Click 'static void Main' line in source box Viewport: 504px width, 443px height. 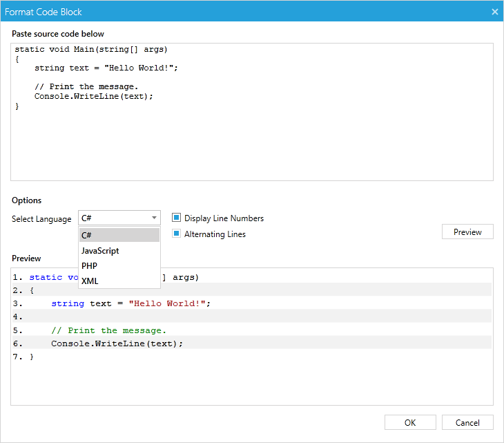[x=91, y=49]
